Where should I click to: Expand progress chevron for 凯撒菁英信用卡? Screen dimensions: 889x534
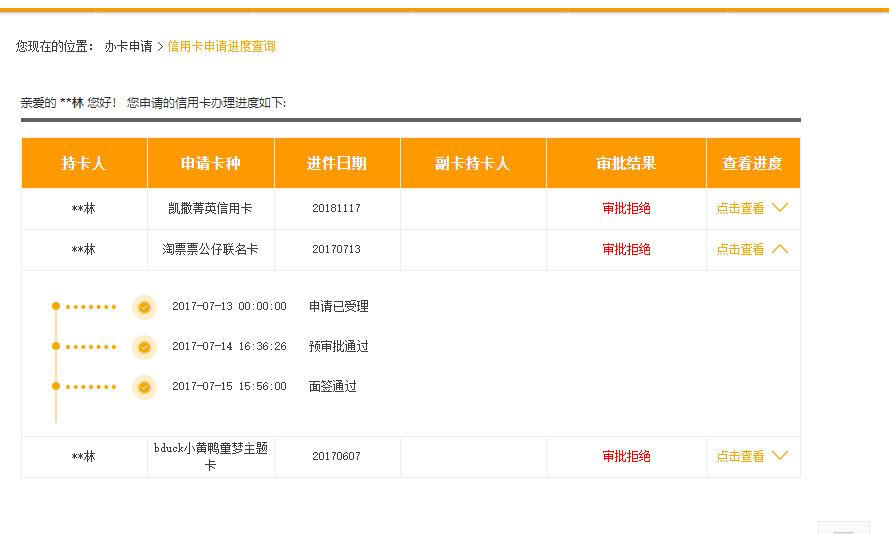pyautogui.click(x=780, y=207)
